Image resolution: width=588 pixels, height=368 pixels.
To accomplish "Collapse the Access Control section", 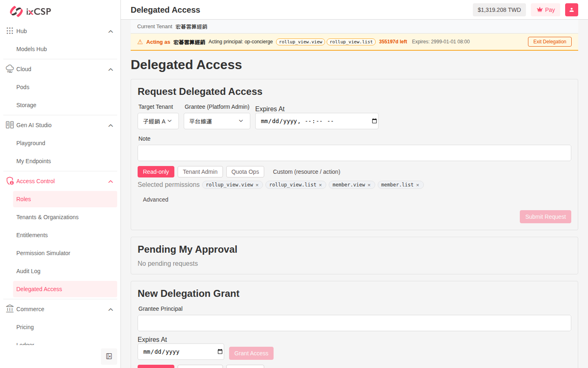I will 111,182.
